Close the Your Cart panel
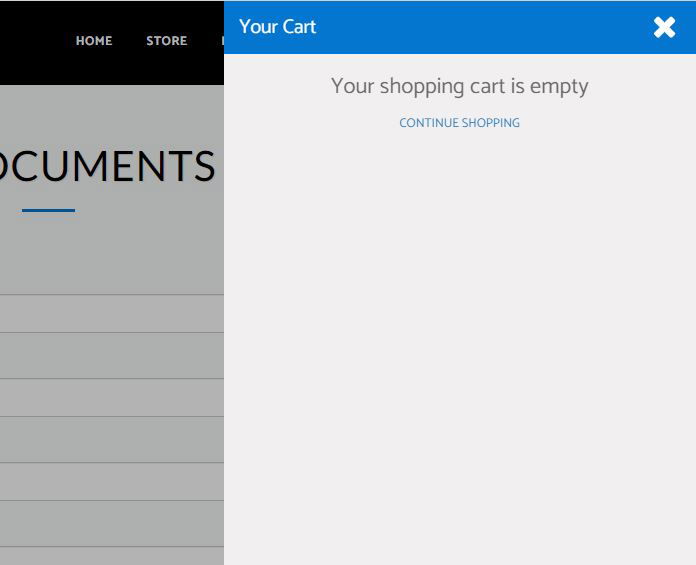The image size is (696, 565). 664,27
